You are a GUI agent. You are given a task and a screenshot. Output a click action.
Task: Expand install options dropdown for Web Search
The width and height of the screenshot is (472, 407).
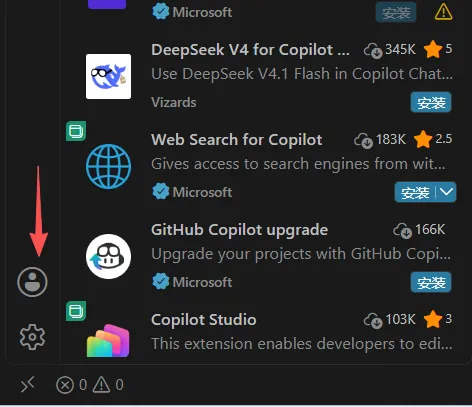[x=446, y=192]
